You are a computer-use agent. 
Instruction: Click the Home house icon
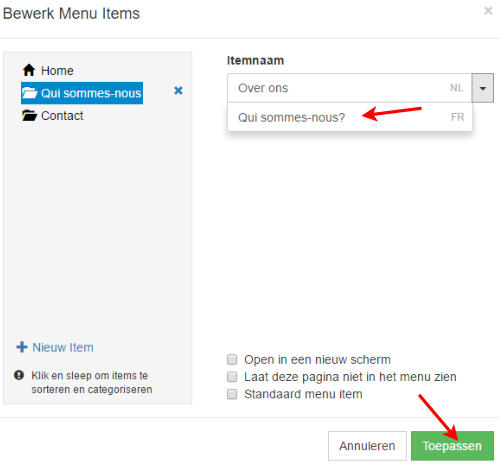pos(29,70)
